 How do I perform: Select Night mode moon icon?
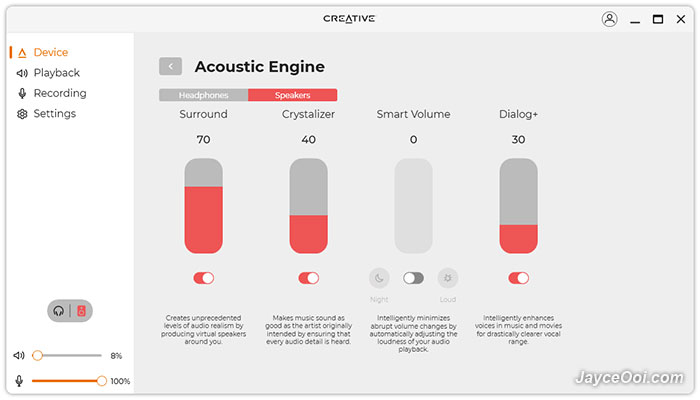(x=379, y=278)
